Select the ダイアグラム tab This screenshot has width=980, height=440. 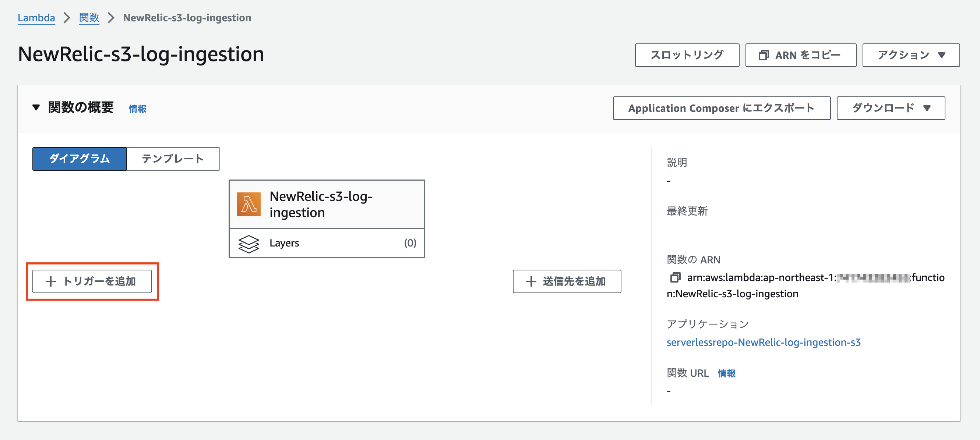(80, 159)
